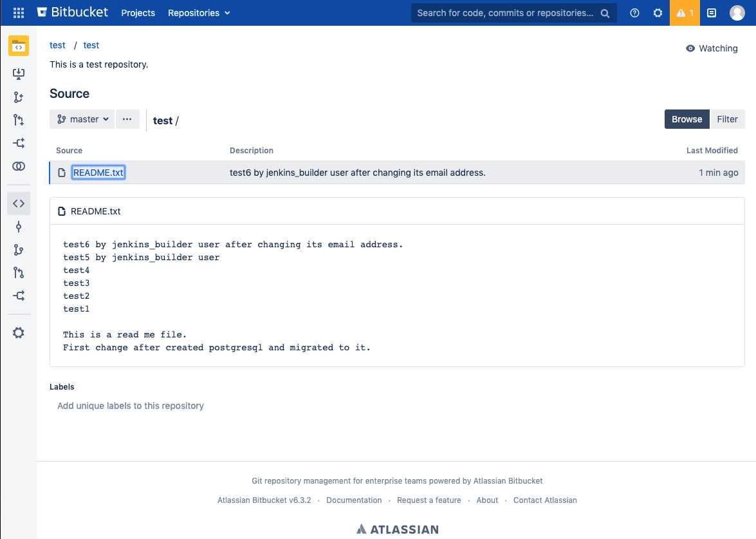Toggle the Watching eye button
The height and width of the screenshot is (539, 756).
[712, 48]
